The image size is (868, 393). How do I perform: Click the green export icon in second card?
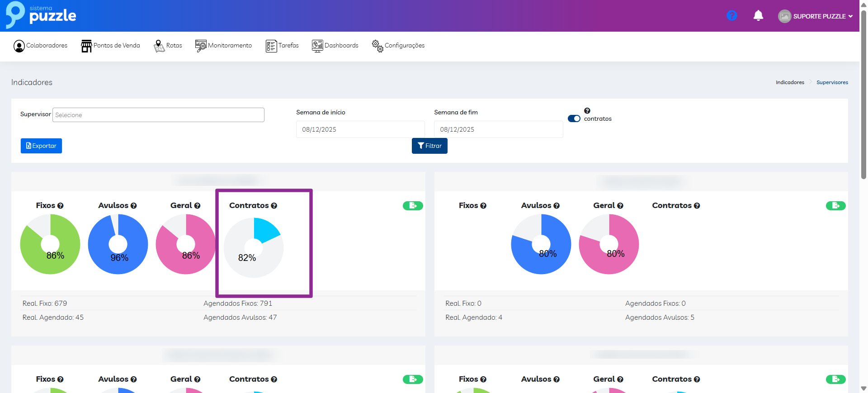835,206
